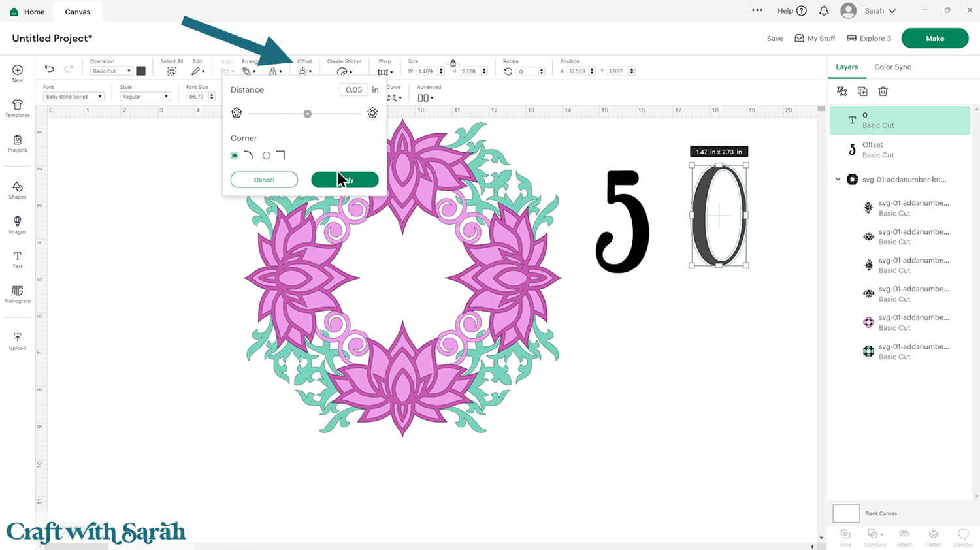Open the Images library
980x550 pixels.
pyautogui.click(x=18, y=225)
